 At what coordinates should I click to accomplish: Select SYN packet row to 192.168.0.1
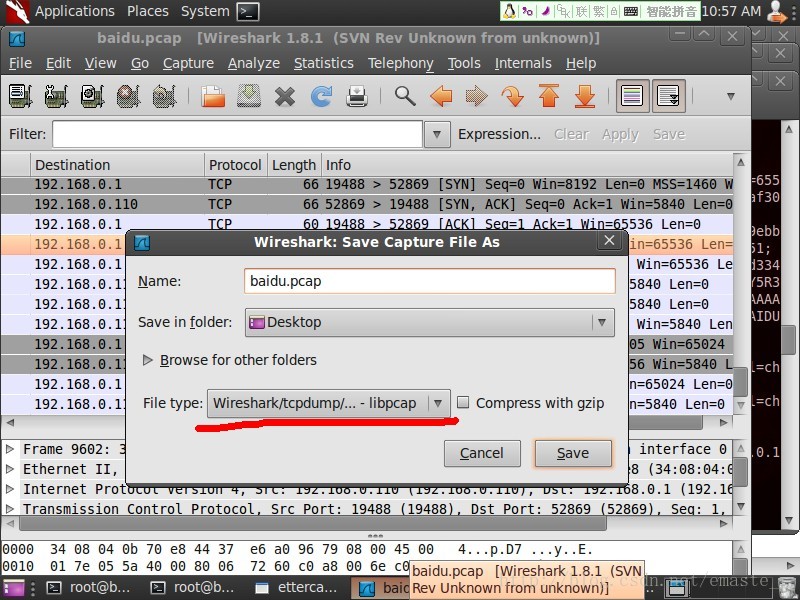click(367, 184)
